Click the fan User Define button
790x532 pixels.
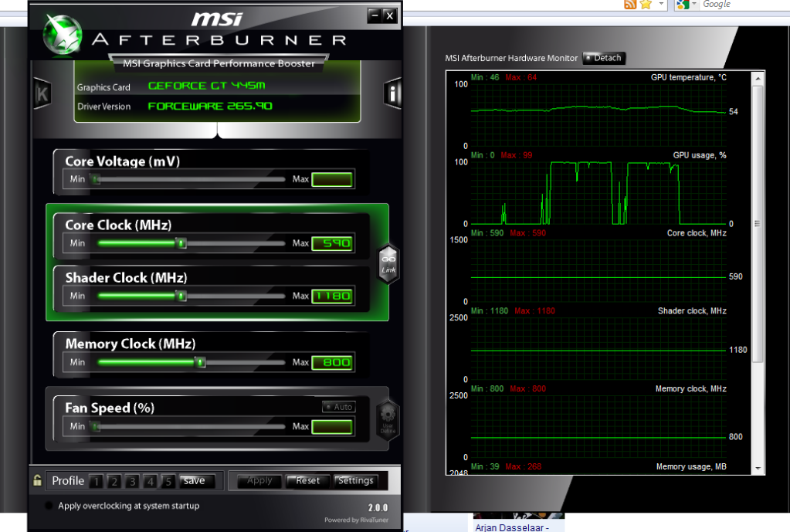388,420
